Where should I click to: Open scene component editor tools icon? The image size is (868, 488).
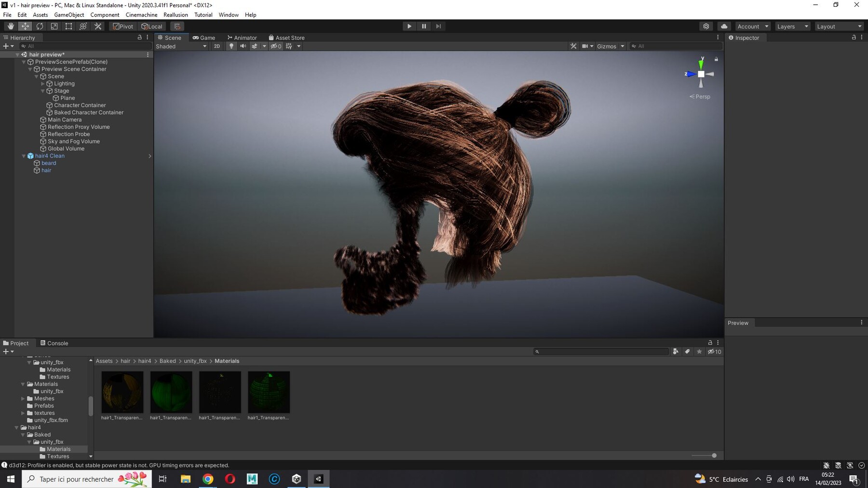click(x=573, y=46)
